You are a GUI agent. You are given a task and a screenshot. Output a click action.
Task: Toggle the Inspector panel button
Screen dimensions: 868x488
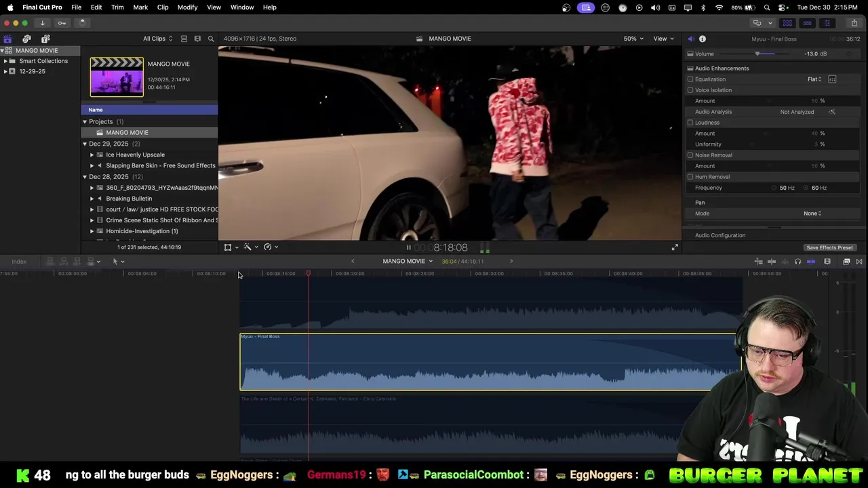click(x=827, y=23)
